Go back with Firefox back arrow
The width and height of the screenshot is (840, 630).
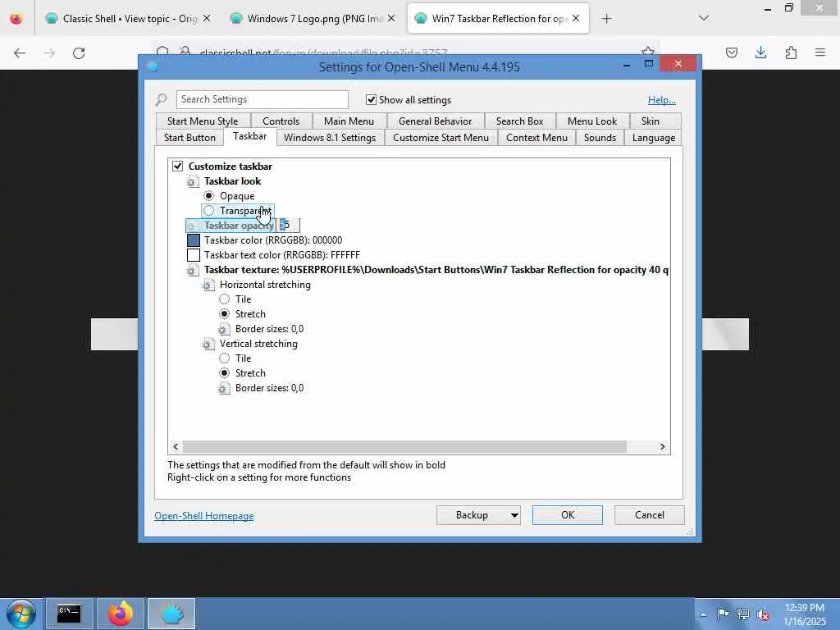(x=20, y=53)
